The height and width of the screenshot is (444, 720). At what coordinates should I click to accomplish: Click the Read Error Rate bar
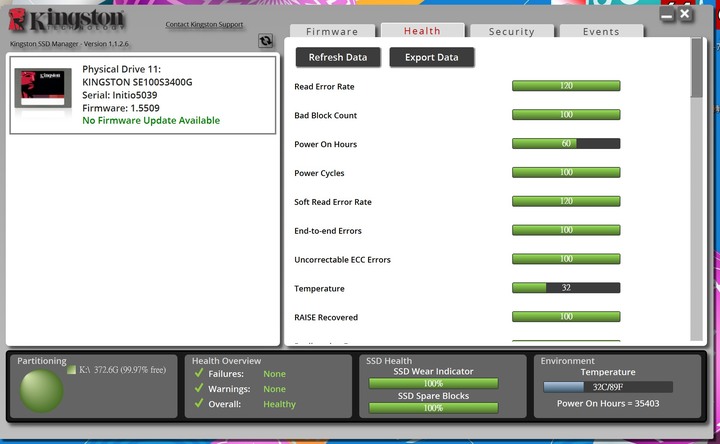(x=566, y=86)
